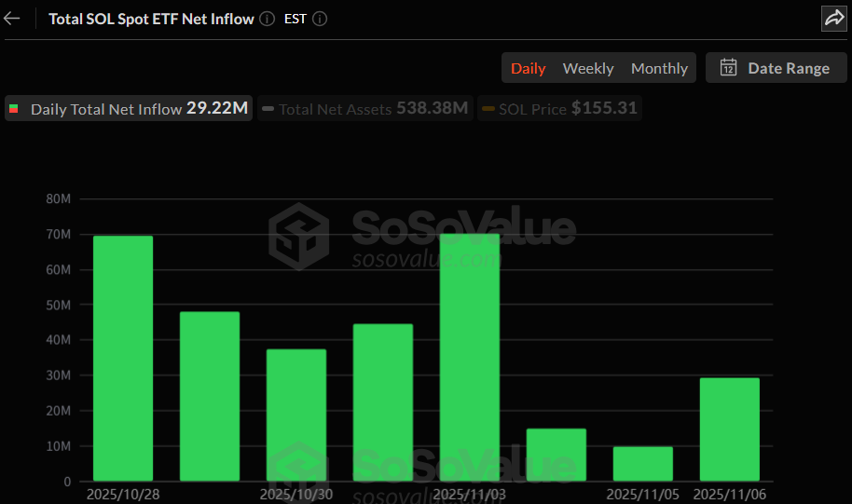Image resolution: width=852 pixels, height=504 pixels.
Task: Switch to Weekly view tab
Action: (588, 68)
